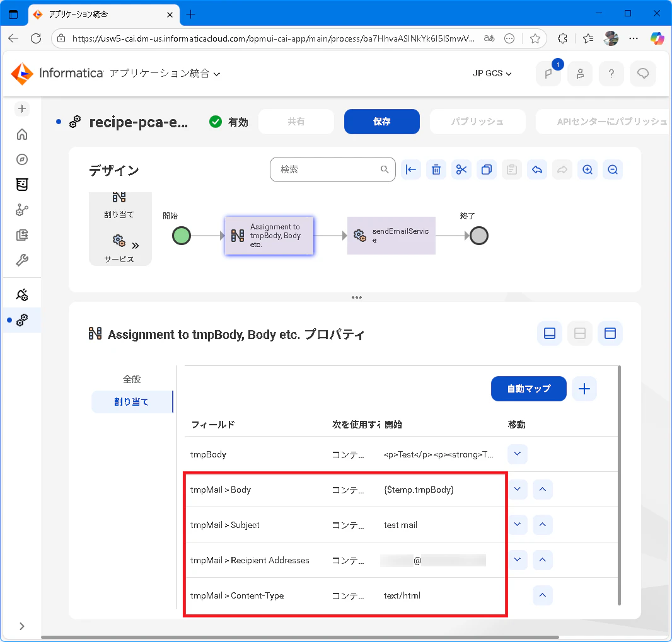Click the パブリッシュ button

click(x=477, y=122)
